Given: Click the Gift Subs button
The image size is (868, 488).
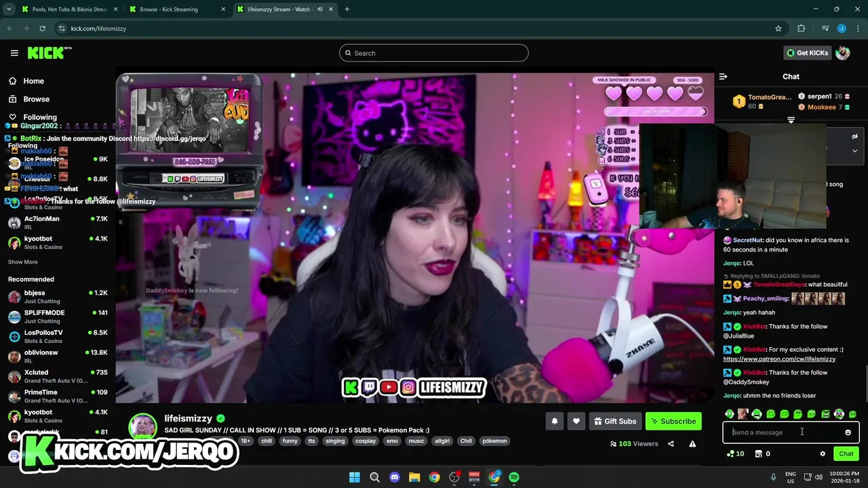Looking at the screenshot, I should (x=615, y=422).
